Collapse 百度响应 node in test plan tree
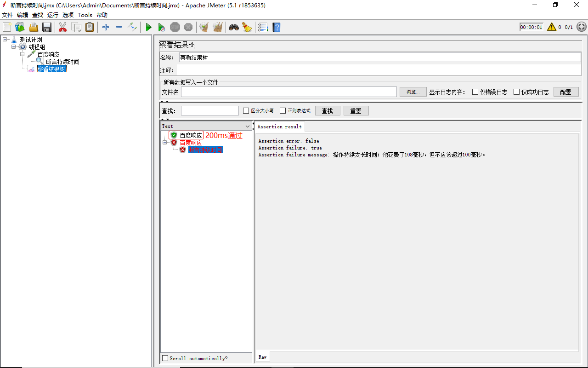588x368 pixels. click(x=22, y=54)
